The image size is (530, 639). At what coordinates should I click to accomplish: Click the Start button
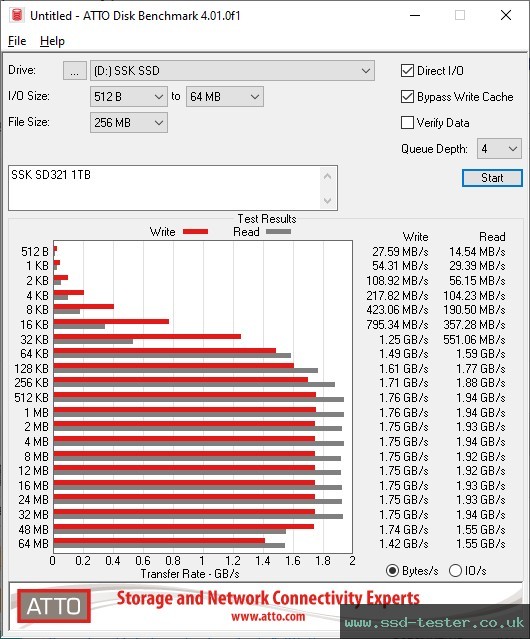coord(492,178)
